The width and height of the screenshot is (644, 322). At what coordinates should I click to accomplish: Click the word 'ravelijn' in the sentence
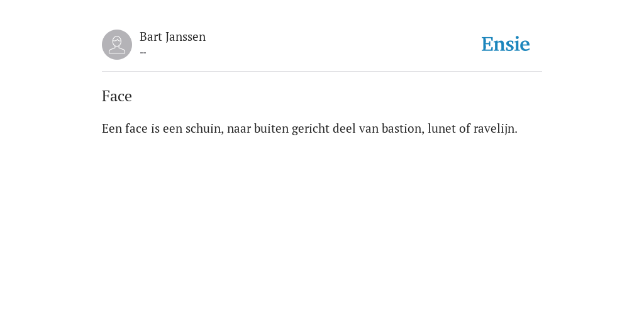point(495,129)
